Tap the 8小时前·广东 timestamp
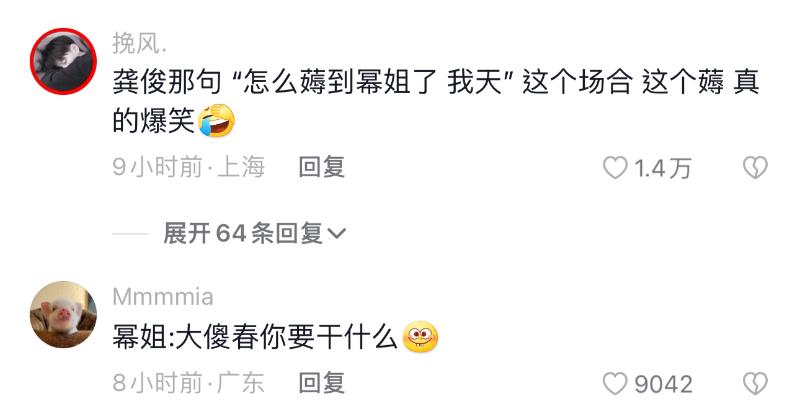 click(x=188, y=383)
